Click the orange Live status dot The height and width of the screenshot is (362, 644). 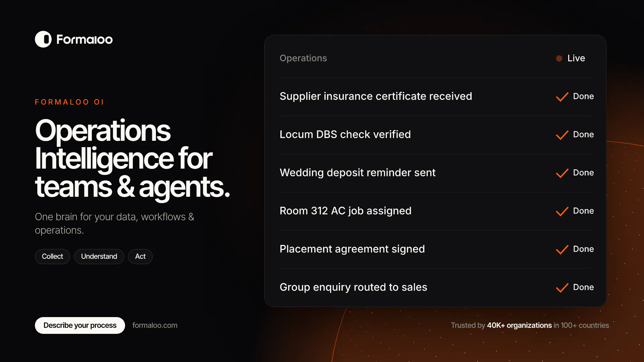[559, 58]
